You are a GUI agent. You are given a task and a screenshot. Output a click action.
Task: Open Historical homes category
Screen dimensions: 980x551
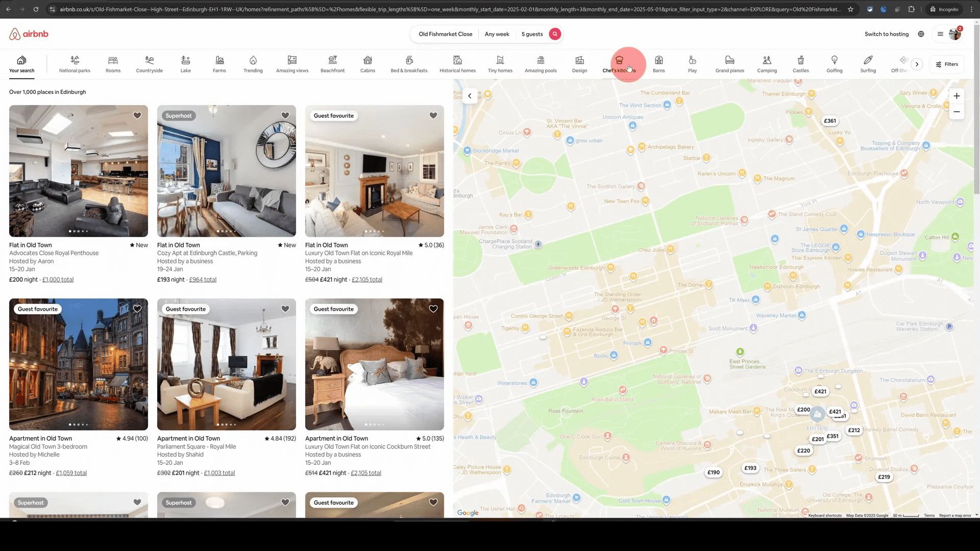click(x=457, y=64)
